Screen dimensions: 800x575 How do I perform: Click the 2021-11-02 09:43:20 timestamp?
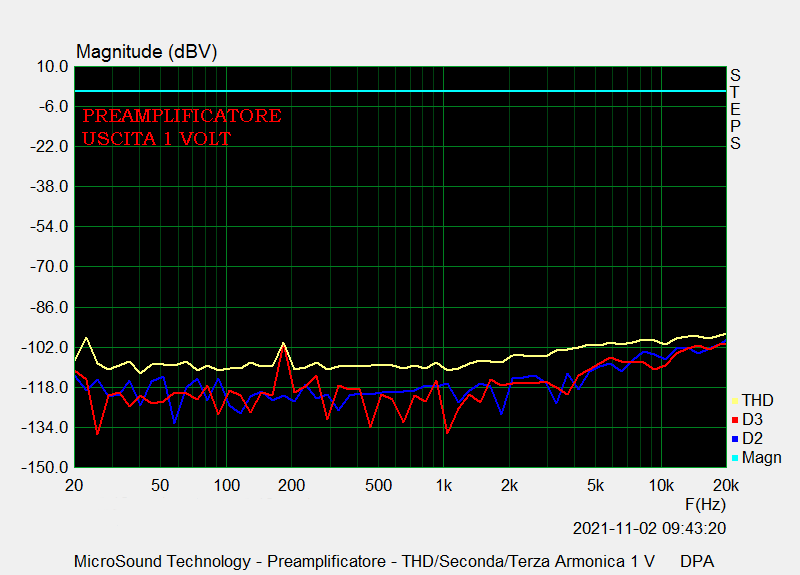(x=649, y=529)
